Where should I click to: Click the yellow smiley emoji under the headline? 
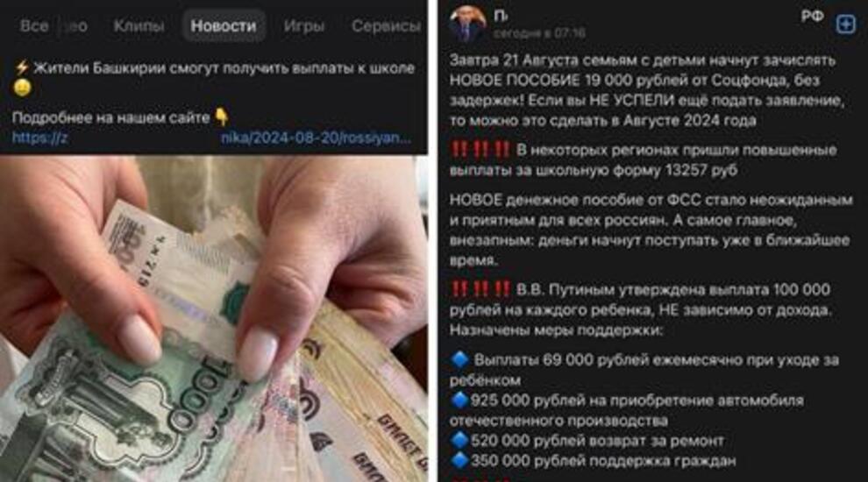[22, 88]
